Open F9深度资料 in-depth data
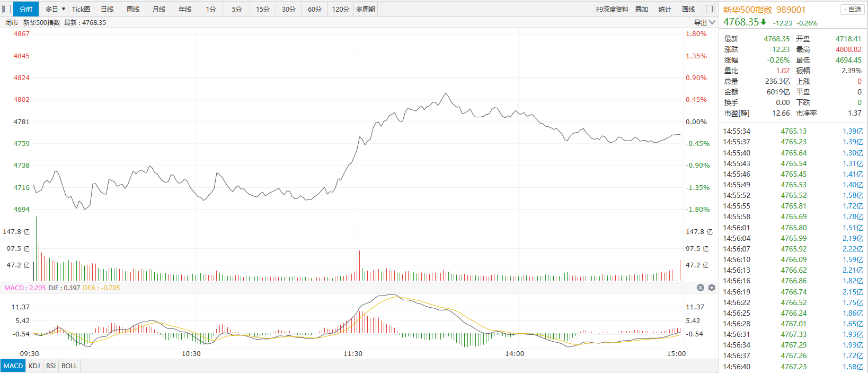The width and height of the screenshot is (868, 373). coord(612,9)
